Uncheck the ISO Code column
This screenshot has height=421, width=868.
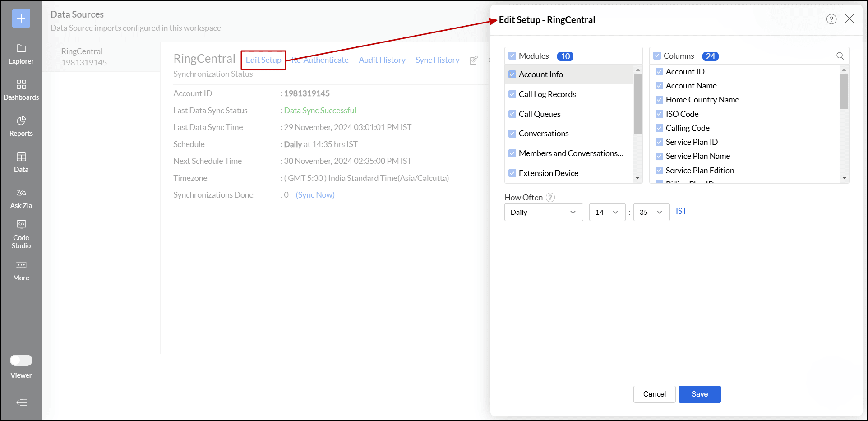[x=659, y=114]
